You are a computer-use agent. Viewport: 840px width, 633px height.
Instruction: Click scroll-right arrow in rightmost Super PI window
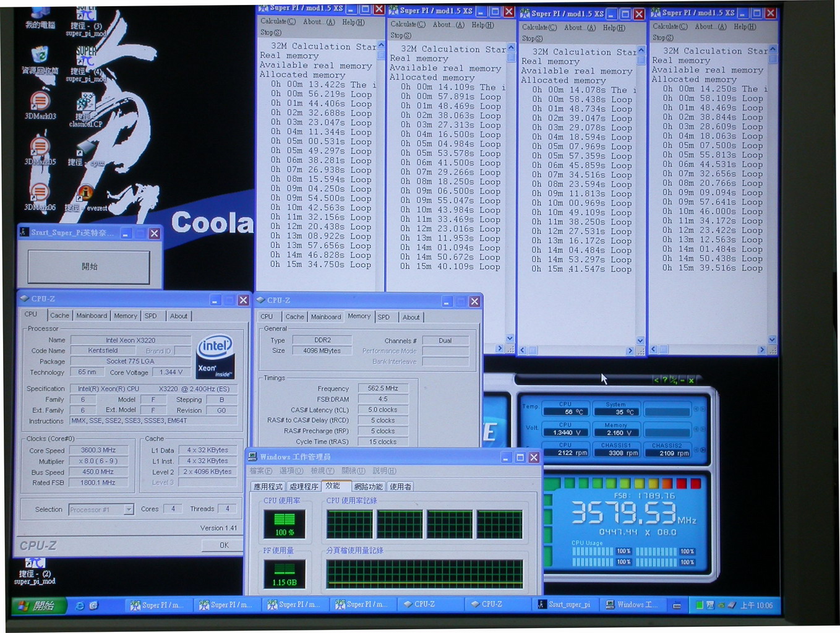(x=761, y=350)
